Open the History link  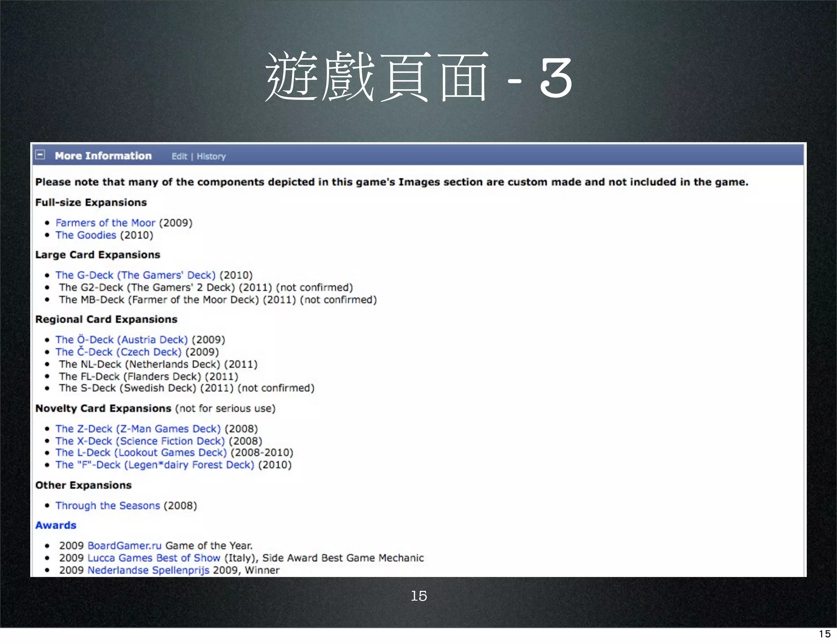tap(211, 157)
